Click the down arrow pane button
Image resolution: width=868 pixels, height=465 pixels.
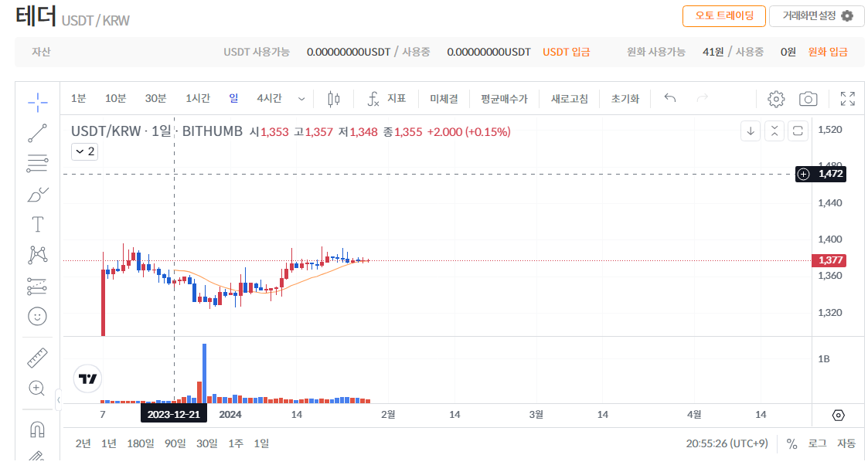pyautogui.click(x=751, y=131)
